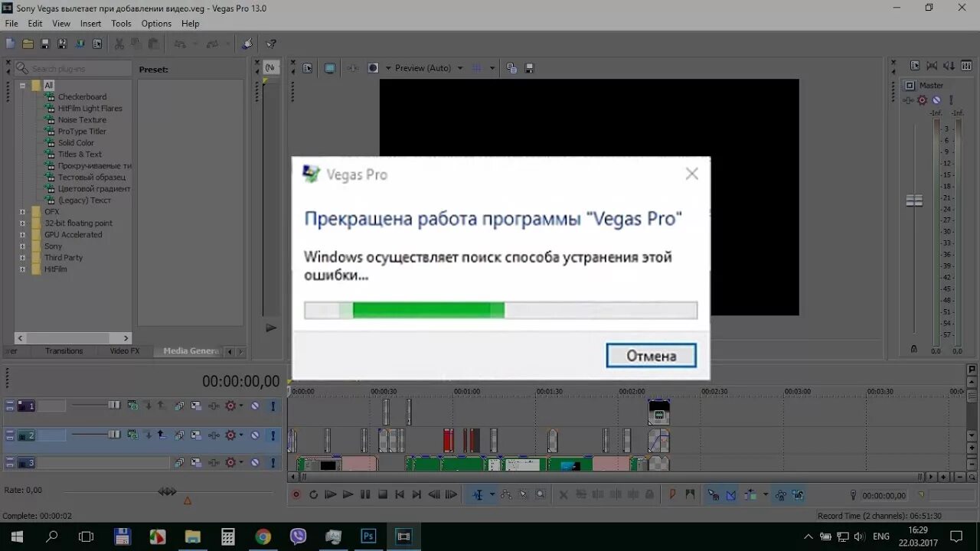The image size is (980, 551).
Task: Click the interactive tutorials hand icon
Action: click(247, 44)
